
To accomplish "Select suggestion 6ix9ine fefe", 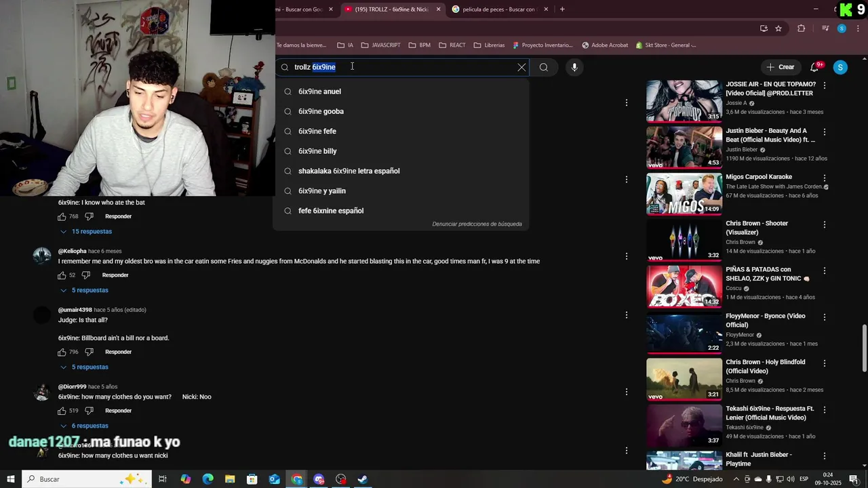I will tap(401, 131).
